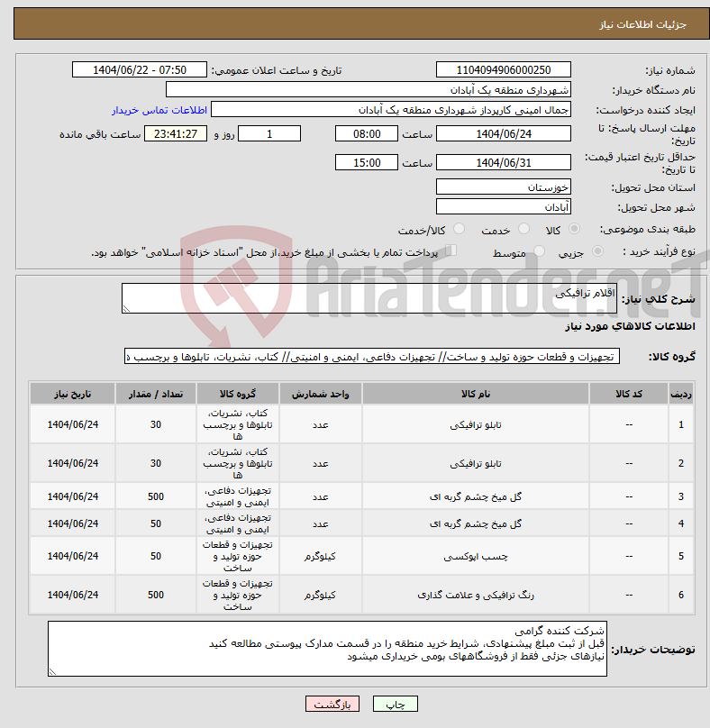
Task: Click کیلوگرم unit in row 5
Action: (x=321, y=556)
